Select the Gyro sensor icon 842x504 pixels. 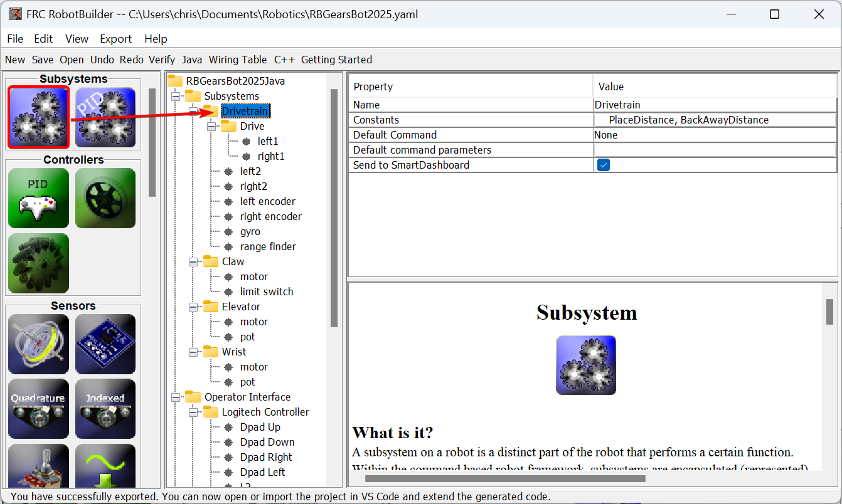click(38, 344)
